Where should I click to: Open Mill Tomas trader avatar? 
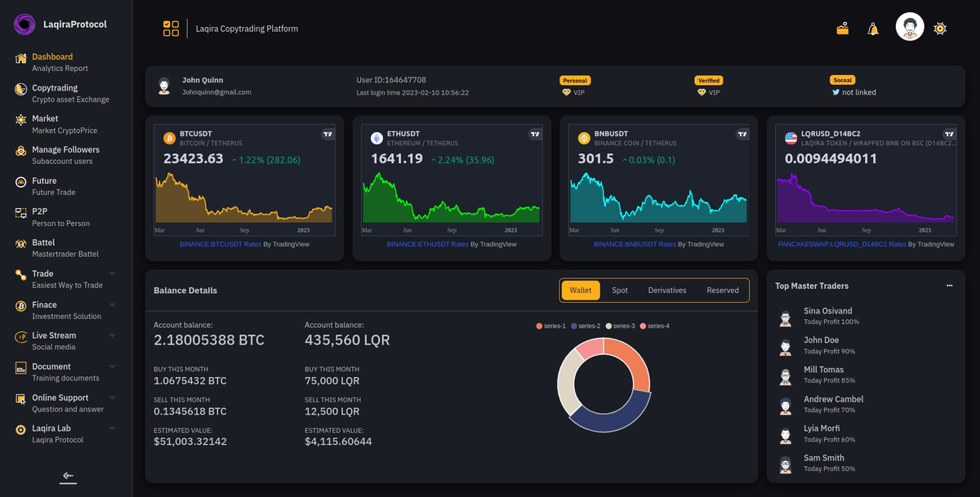(x=786, y=376)
